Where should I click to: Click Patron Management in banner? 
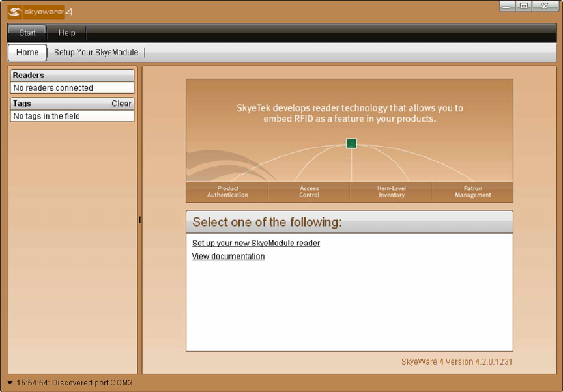[x=473, y=191]
